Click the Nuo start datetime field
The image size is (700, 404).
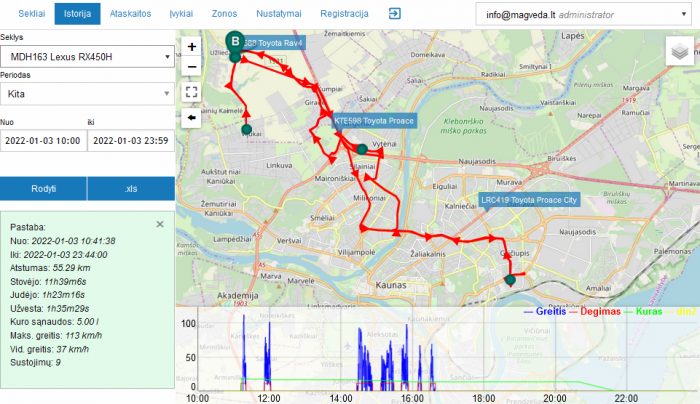click(x=42, y=141)
